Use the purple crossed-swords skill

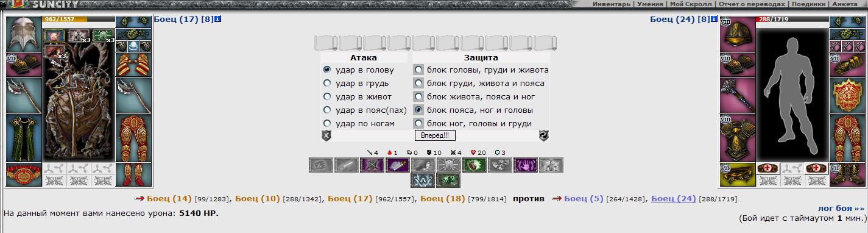coord(372,165)
